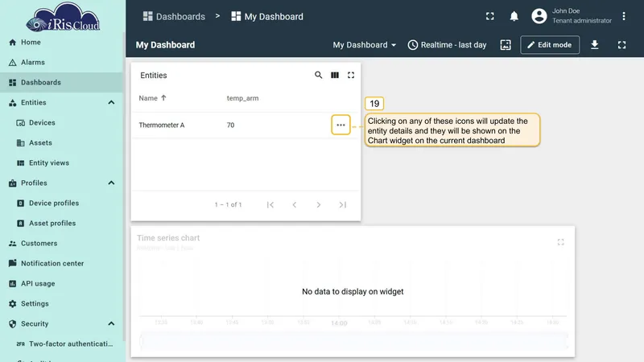Click the Notification center message icon

(x=12, y=263)
